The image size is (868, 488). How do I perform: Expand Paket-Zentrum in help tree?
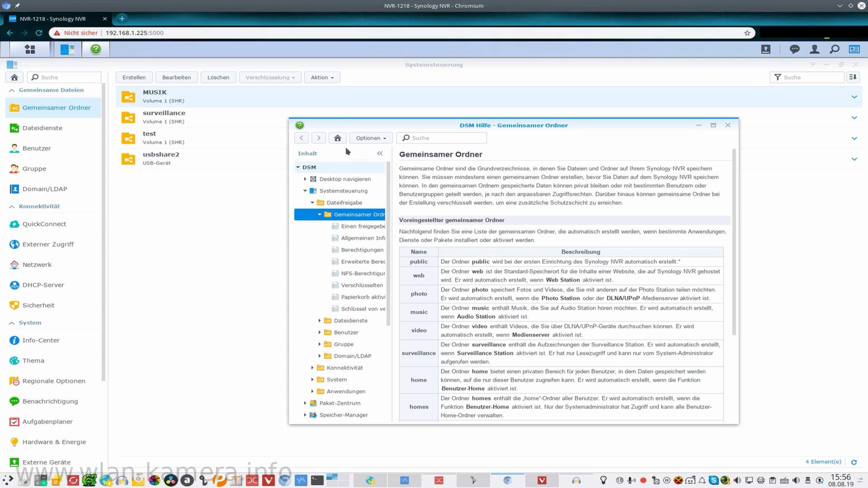coord(305,403)
